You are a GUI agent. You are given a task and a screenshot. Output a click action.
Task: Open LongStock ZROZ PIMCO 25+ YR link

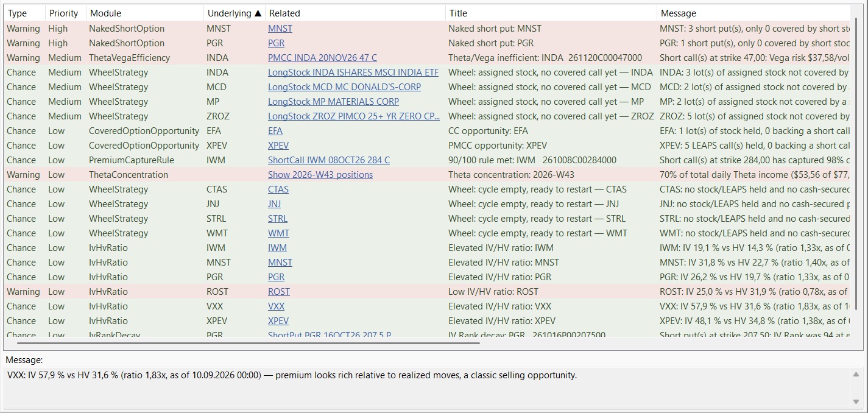click(x=354, y=116)
